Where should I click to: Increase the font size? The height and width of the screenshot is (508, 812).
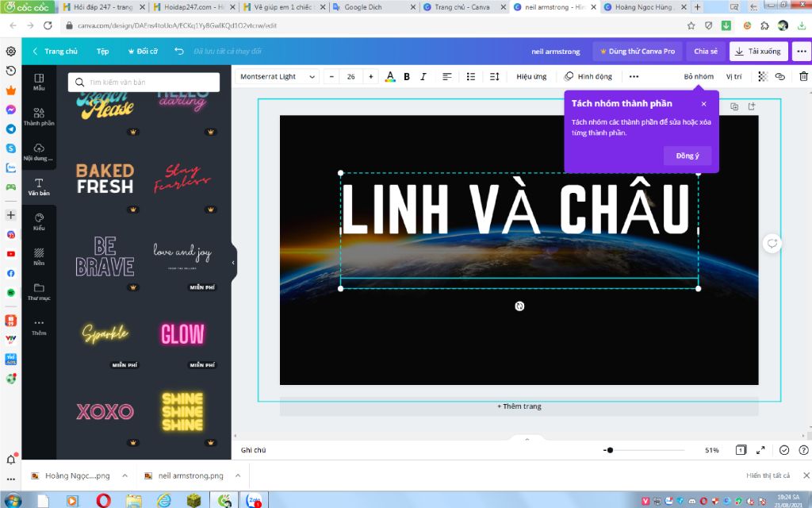tap(371, 77)
